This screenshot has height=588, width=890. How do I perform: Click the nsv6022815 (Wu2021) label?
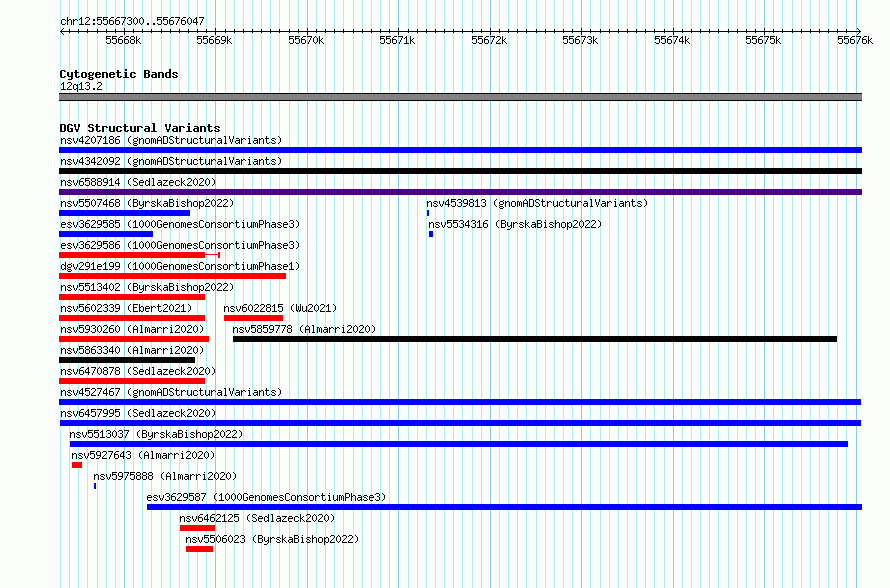(280, 308)
